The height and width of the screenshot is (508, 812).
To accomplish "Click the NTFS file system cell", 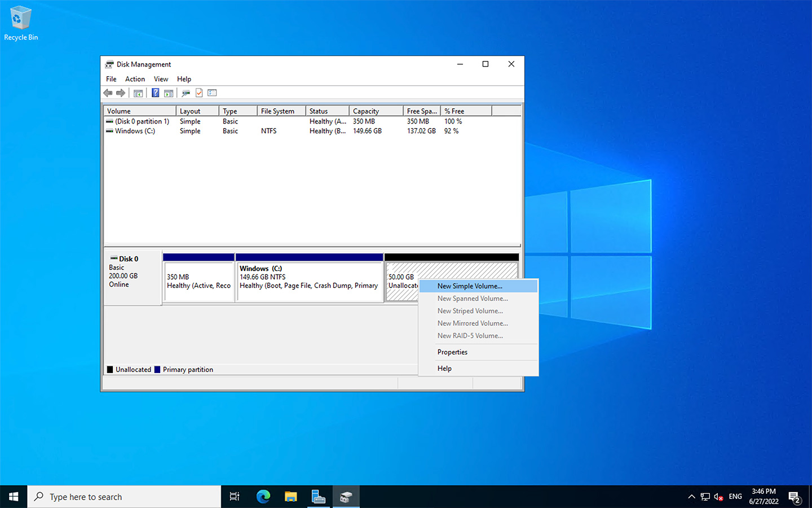I will [268, 131].
